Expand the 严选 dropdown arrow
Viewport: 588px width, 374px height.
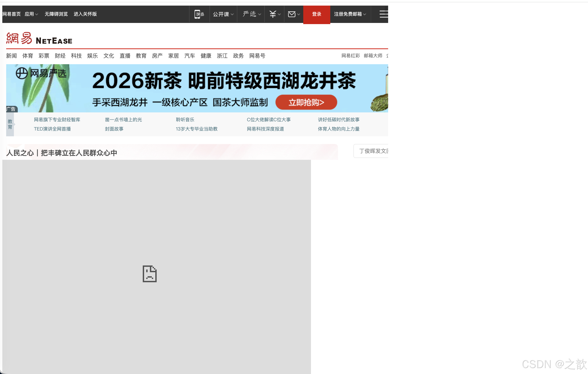[x=260, y=14]
